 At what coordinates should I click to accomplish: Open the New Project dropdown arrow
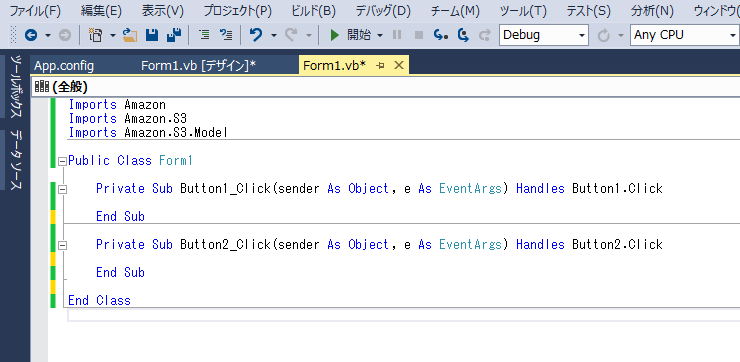pos(113,35)
